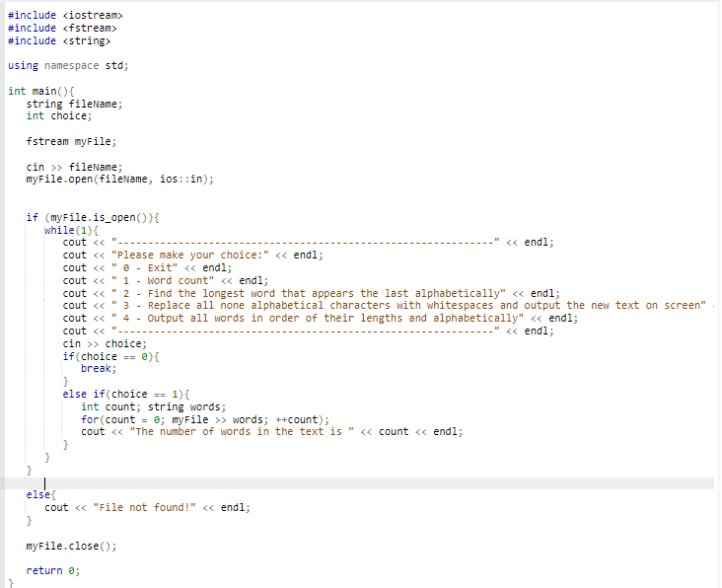Click the 'int count; string words;' line
722x588 pixels.
click(153, 407)
